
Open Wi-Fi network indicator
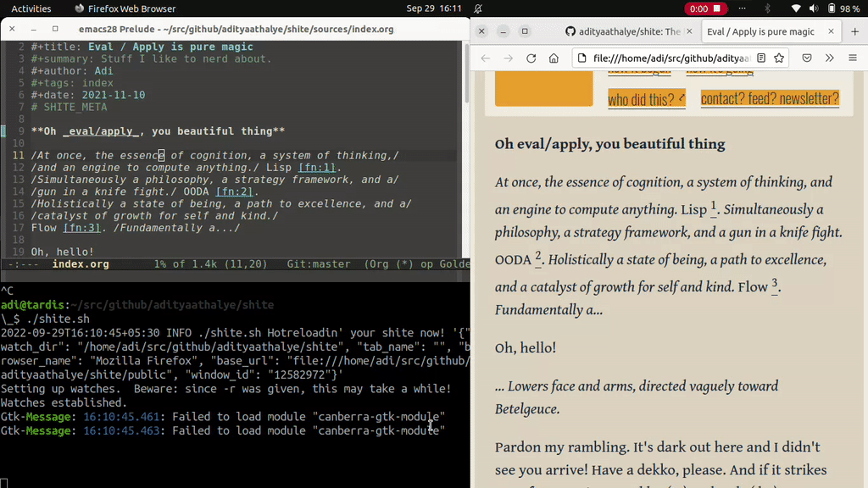click(x=796, y=8)
